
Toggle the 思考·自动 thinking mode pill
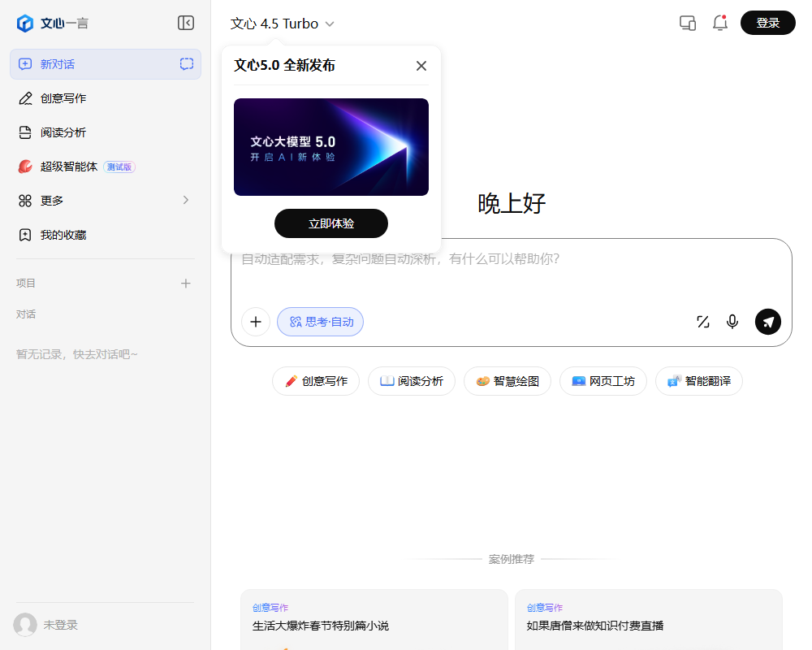pos(320,322)
